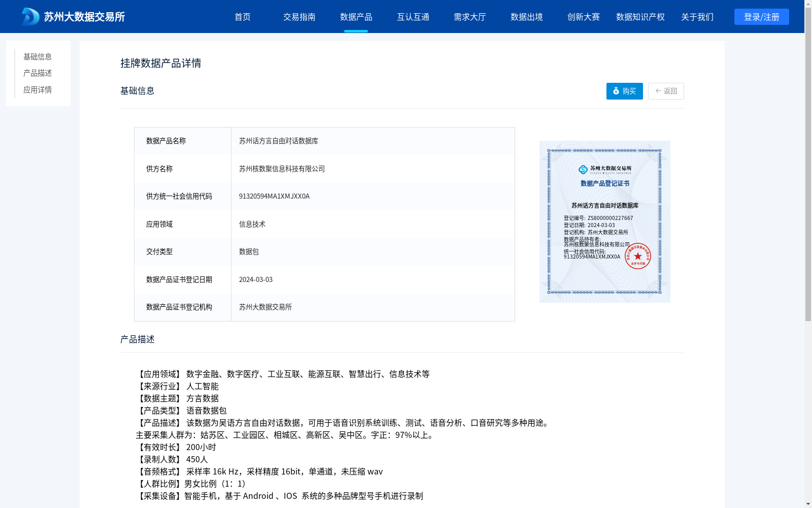Open the 关于我们 menu item

(x=697, y=17)
